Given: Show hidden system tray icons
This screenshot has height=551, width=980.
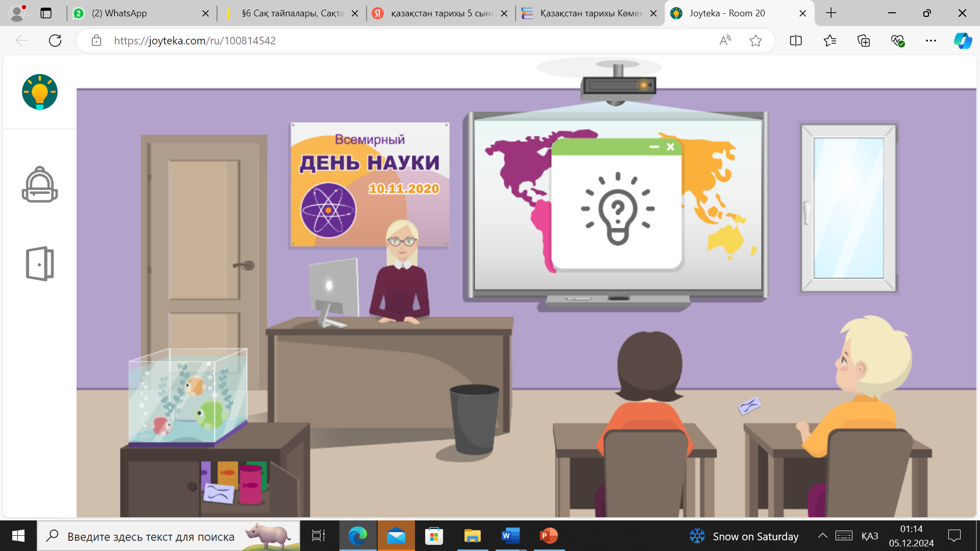Looking at the screenshot, I should click(822, 536).
